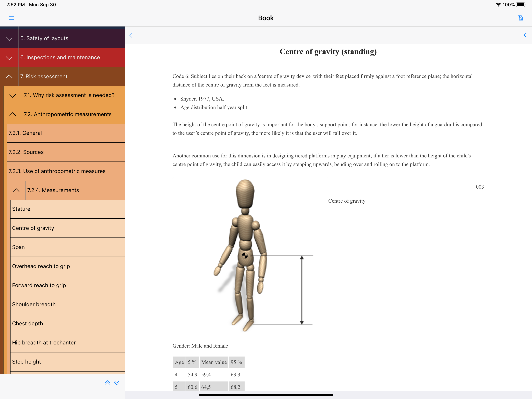
Task: Expand the 6. Inspections and maintenance chevron
Action: (9, 58)
